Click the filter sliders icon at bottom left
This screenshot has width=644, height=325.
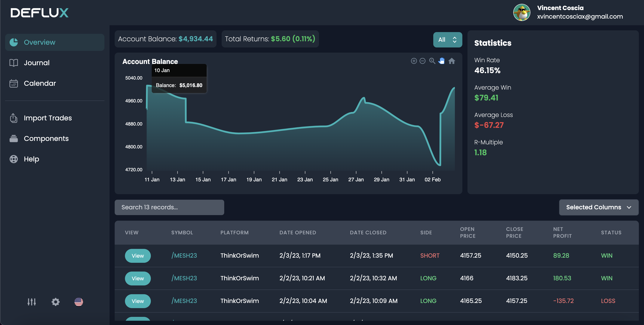[32, 302]
